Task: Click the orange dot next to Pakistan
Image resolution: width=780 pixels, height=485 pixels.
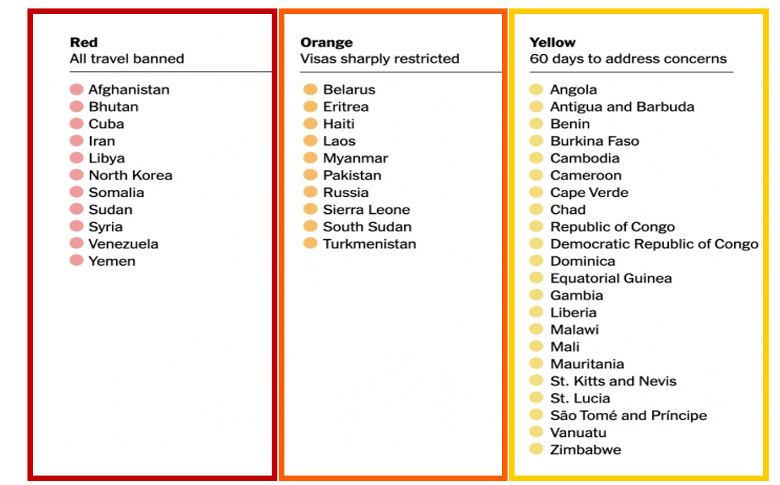Action: (x=310, y=176)
